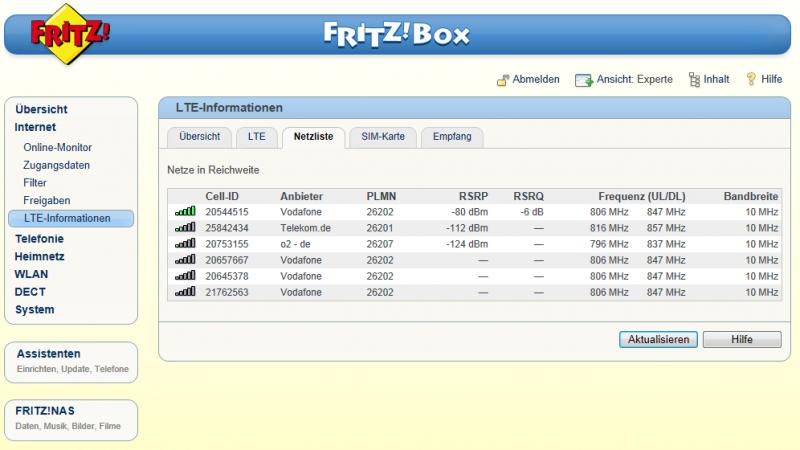Click signal bars icon for Cell-ID 20544515
Image resolution: width=800 pixels, height=450 pixels.
[x=185, y=211]
